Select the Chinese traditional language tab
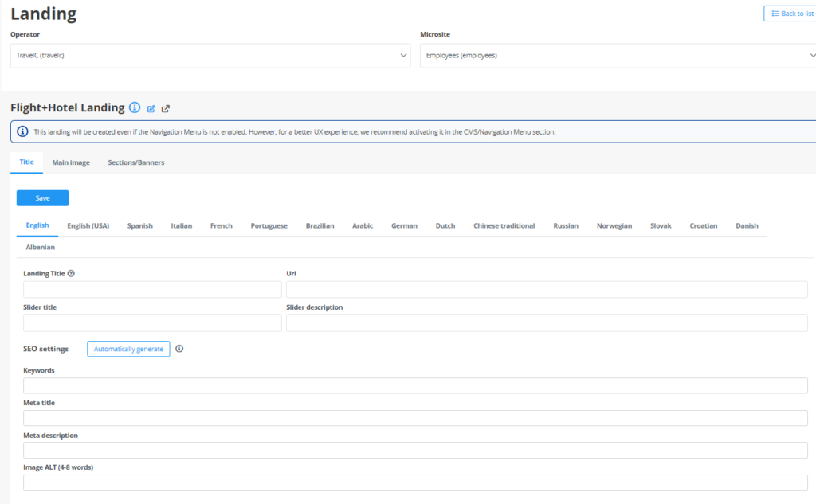 point(504,225)
